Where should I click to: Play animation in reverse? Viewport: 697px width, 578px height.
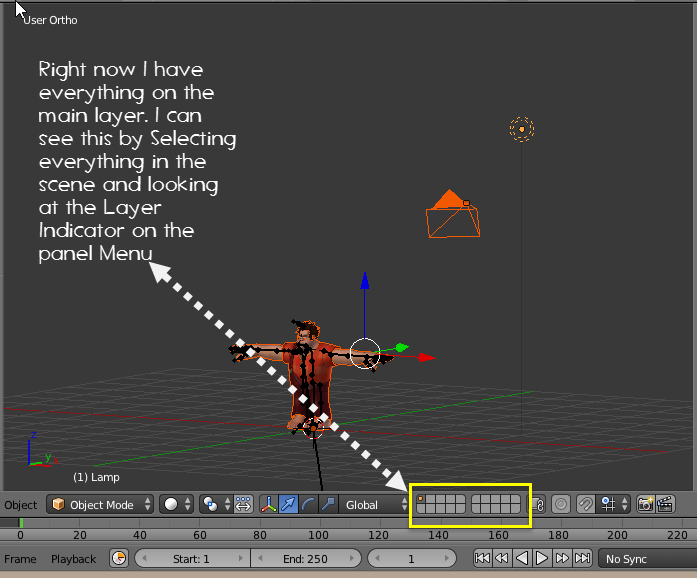point(522,558)
